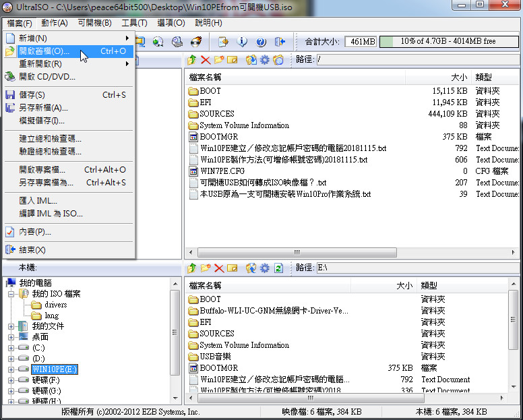Open the 選項(O) menu
The width and height of the screenshot is (523, 420).
click(171, 23)
